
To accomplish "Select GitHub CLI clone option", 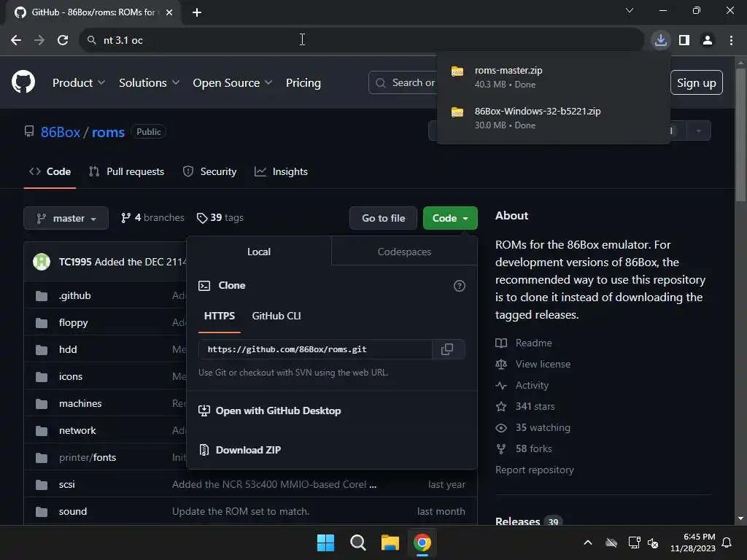I will click(x=276, y=316).
